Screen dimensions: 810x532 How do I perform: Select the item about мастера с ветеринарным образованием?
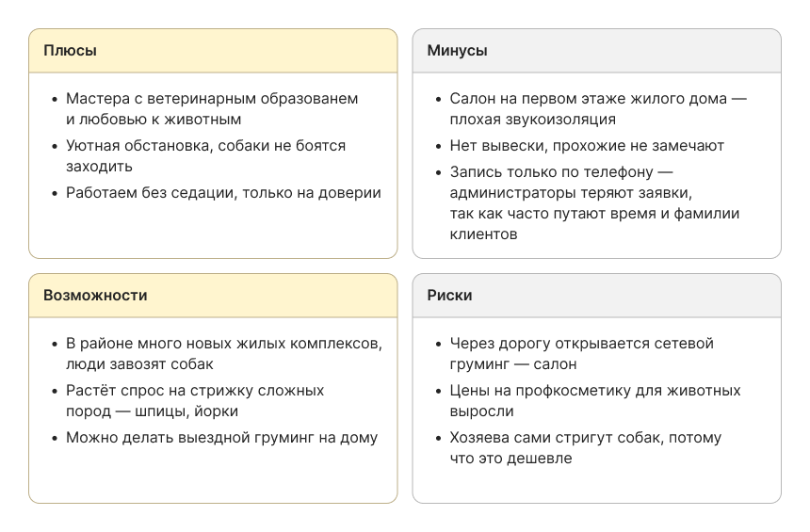[212, 109]
